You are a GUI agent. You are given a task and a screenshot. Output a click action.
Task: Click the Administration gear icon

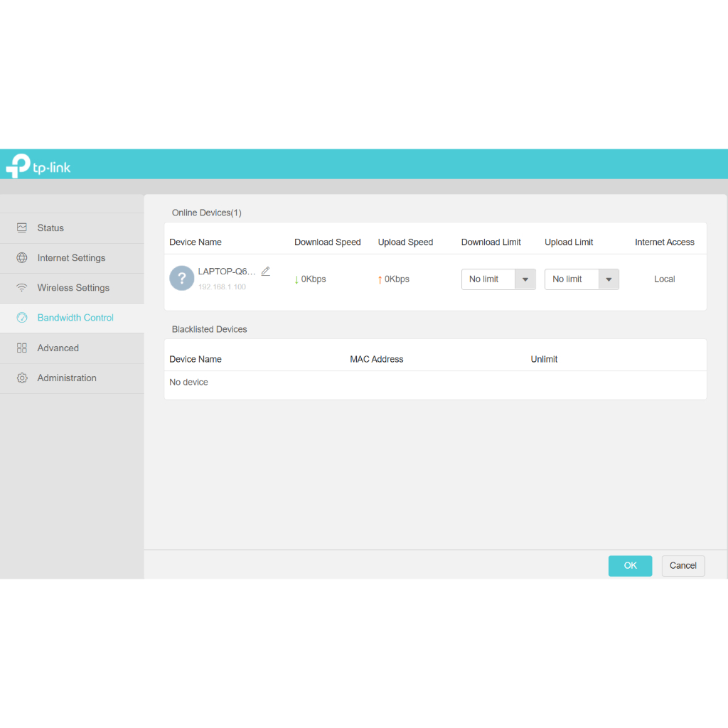point(22,378)
